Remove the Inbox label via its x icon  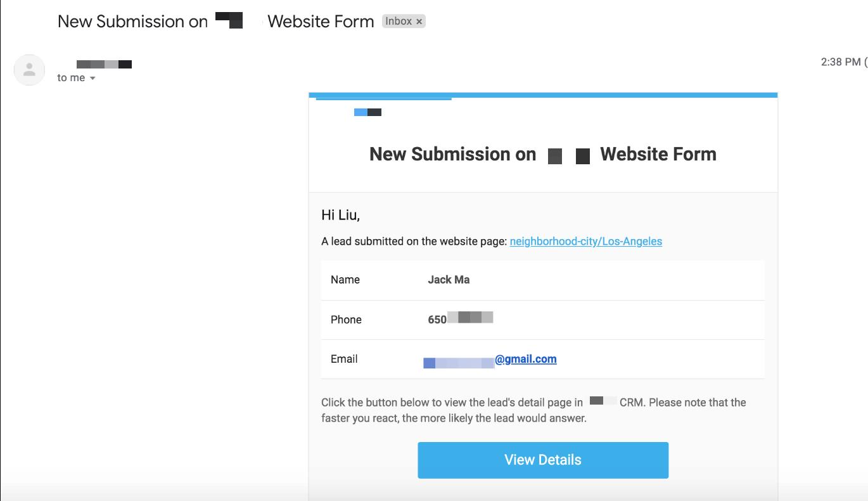point(419,21)
